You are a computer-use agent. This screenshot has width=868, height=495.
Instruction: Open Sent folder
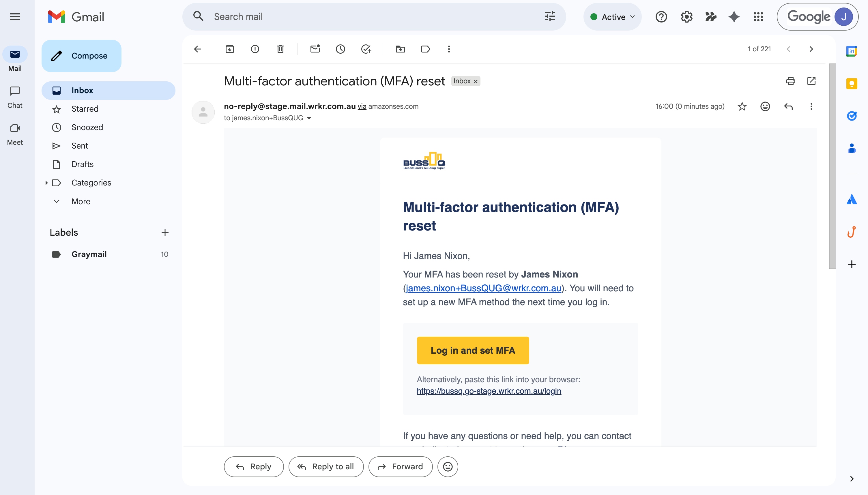pyautogui.click(x=108, y=146)
